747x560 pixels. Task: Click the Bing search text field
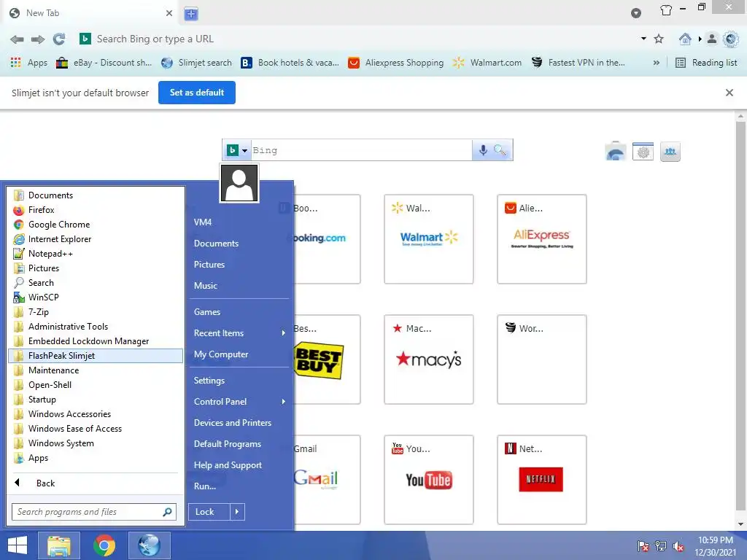(361, 150)
